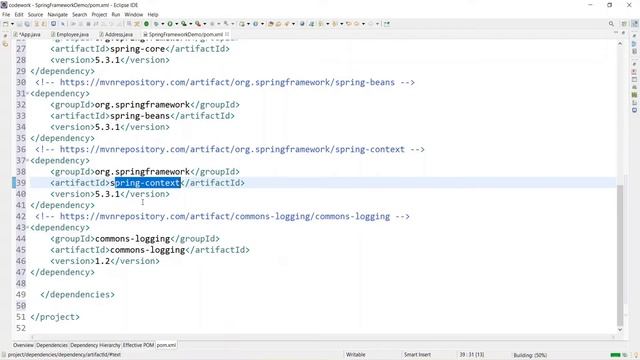Open the Back history dropdown arrow
Image resolution: width=640 pixels, height=360 pixels.
click(x=363, y=24)
